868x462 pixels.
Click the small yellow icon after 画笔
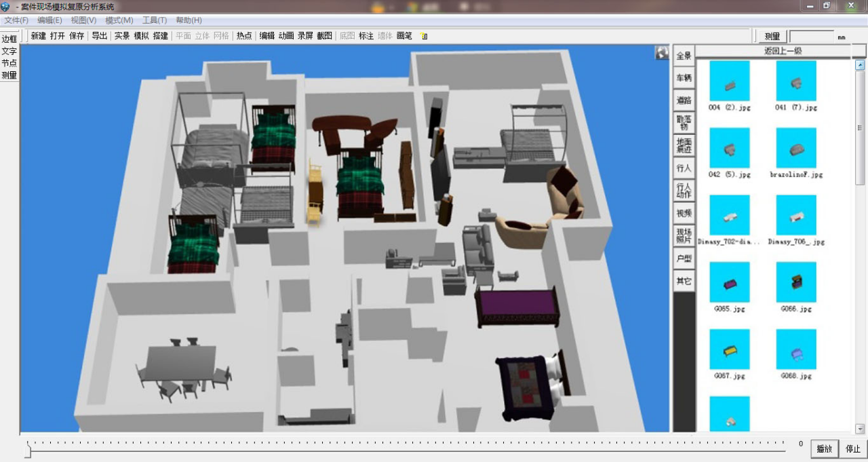[x=424, y=36]
